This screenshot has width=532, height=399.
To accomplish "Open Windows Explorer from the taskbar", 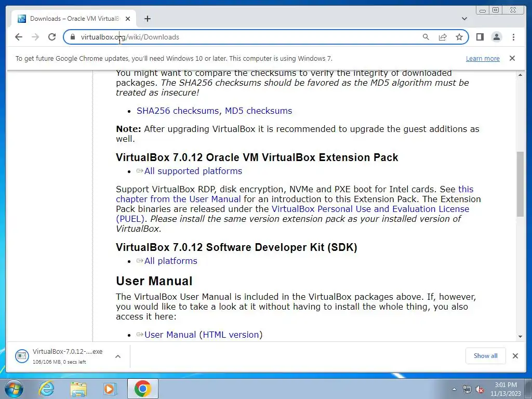I will coord(78,389).
